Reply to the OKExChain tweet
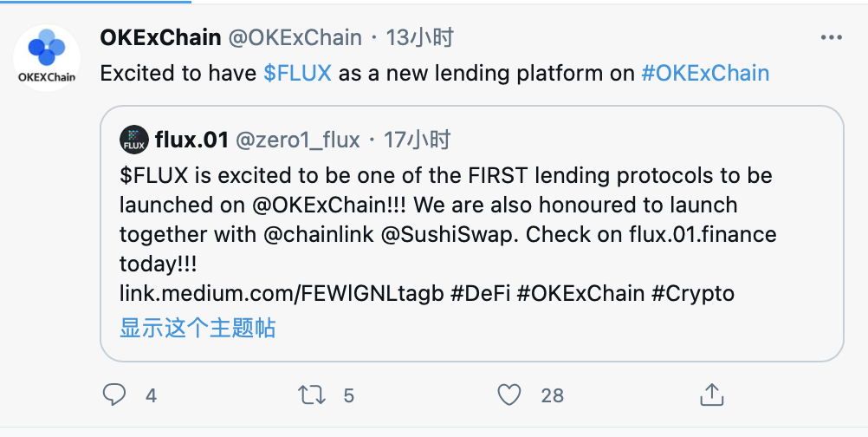The image size is (868, 437). point(115,395)
